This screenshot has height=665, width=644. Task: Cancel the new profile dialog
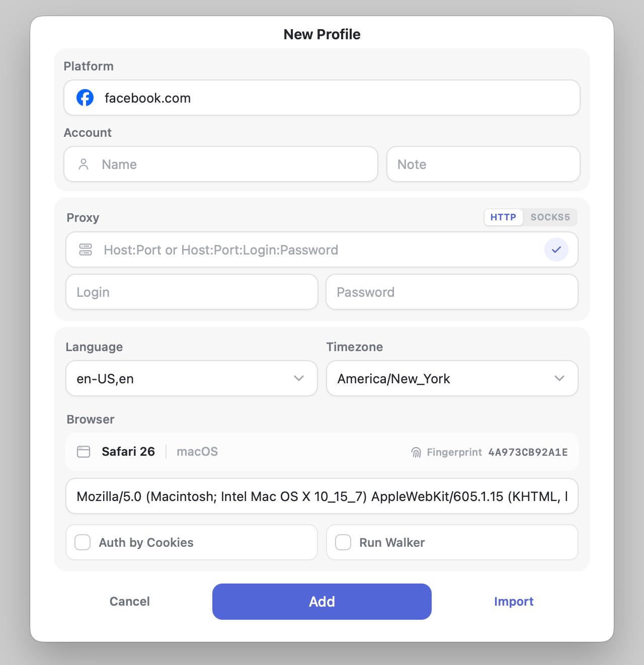click(x=130, y=602)
